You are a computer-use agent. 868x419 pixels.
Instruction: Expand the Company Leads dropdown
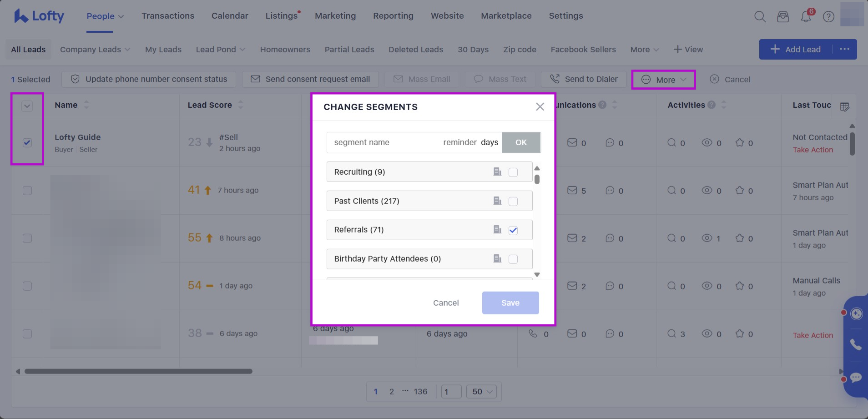click(95, 50)
